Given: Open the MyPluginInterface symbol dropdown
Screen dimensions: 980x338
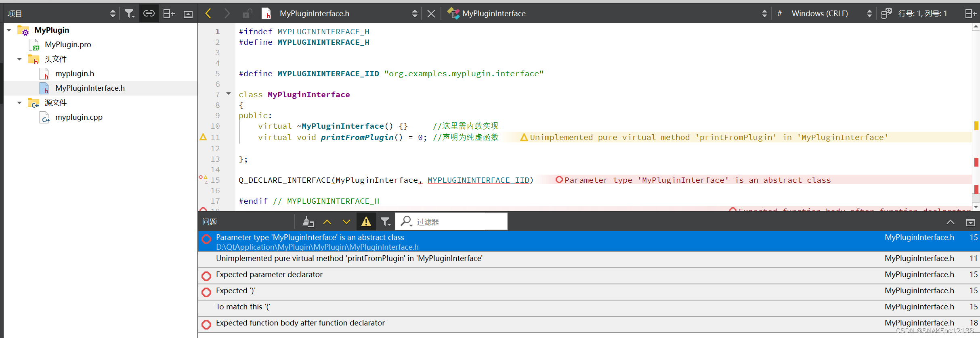Looking at the screenshot, I should pos(764,14).
